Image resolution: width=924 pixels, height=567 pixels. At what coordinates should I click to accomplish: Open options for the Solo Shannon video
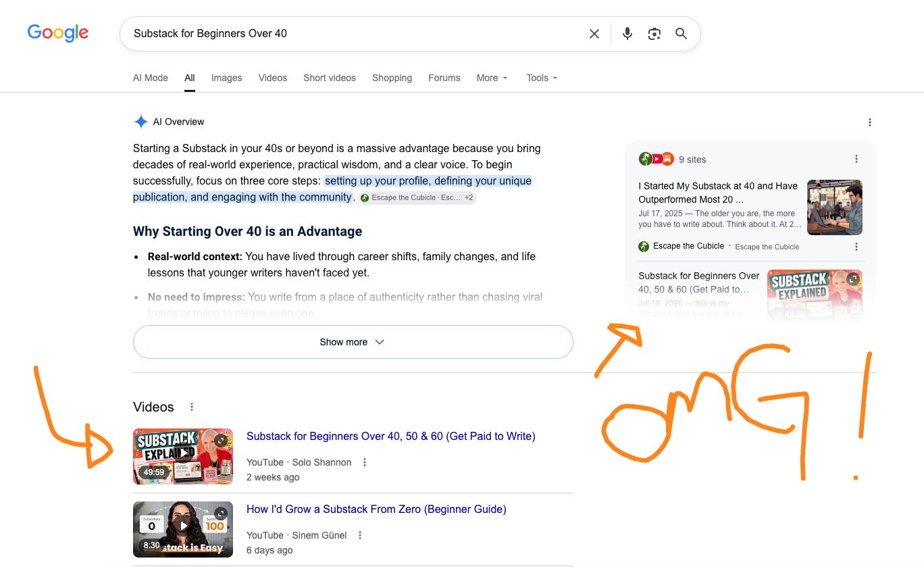[x=365, y=462]
